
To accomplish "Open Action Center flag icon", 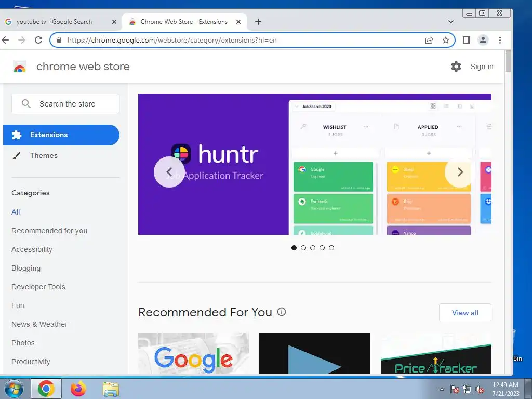I will coord(455,390).
